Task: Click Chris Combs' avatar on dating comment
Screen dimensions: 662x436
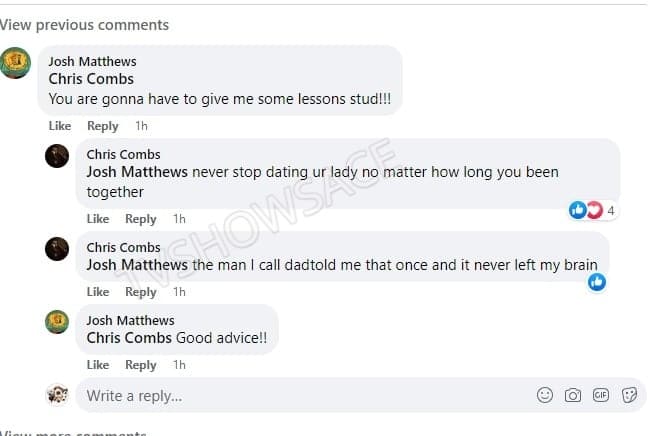Action: (57, 156)
